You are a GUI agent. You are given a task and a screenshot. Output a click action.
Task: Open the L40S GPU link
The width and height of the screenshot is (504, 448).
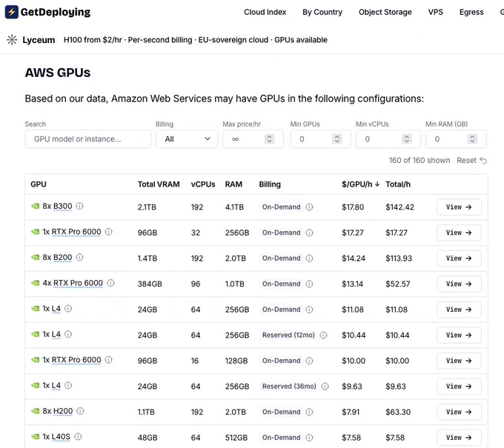coord(61,437)
